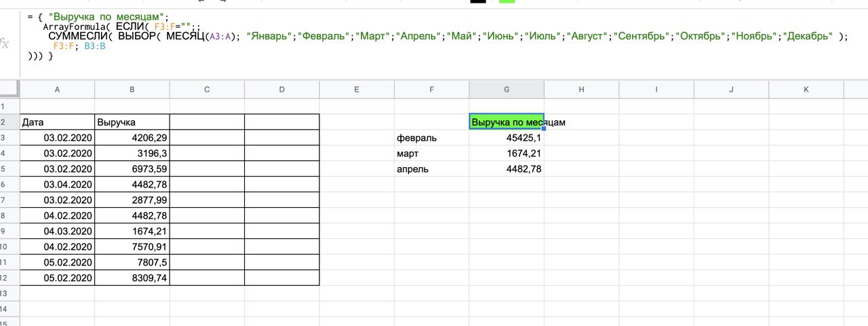Select date 03.02.2020 in row 7
868x326 pixels.
(x=58, y=200)
